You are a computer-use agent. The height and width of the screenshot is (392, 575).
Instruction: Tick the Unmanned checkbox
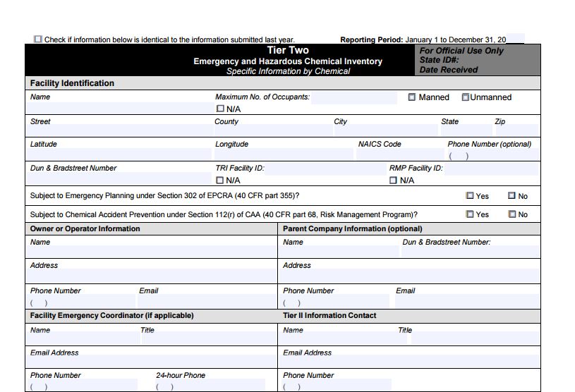point(466,97)
